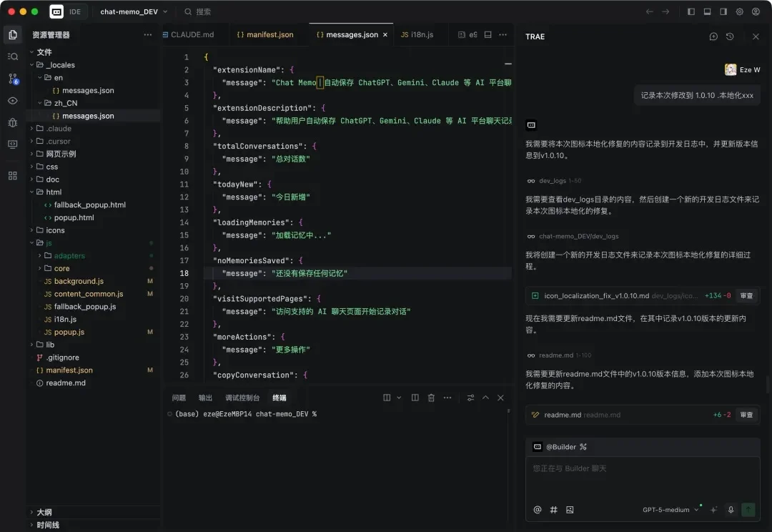Attach an image to the Builder chat

tap(570, 510)
